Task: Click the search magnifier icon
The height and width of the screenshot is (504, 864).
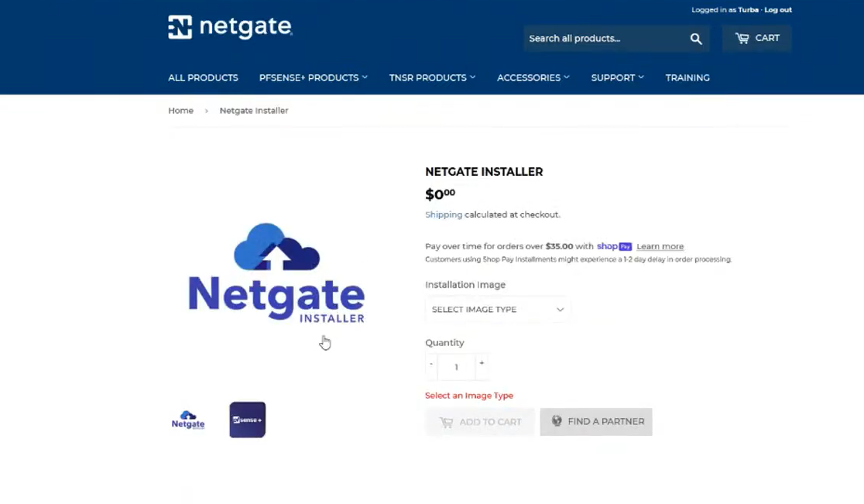Action: click(x=696, y=39)
